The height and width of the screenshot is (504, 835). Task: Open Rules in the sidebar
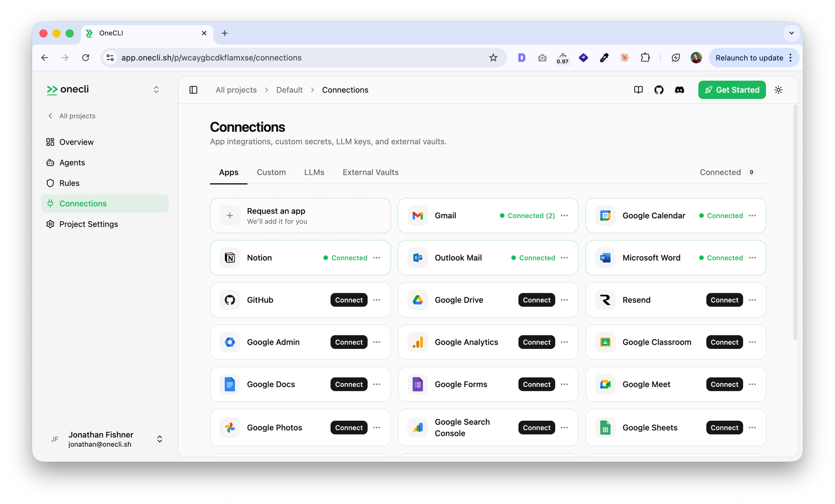[x=105, y=183]
